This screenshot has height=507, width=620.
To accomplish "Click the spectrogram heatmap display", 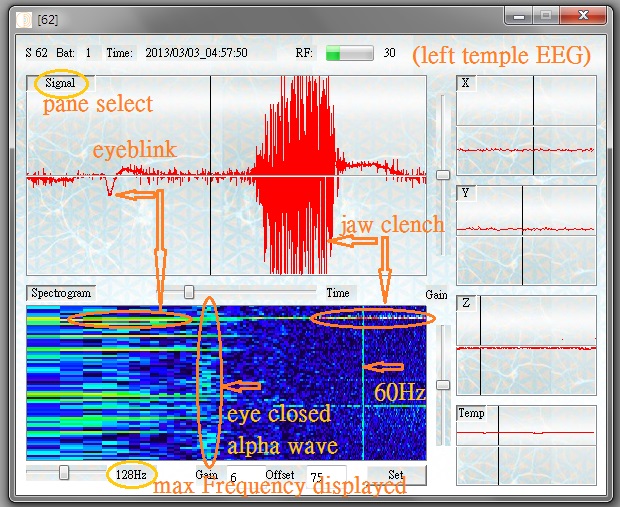I will [227, 383].
